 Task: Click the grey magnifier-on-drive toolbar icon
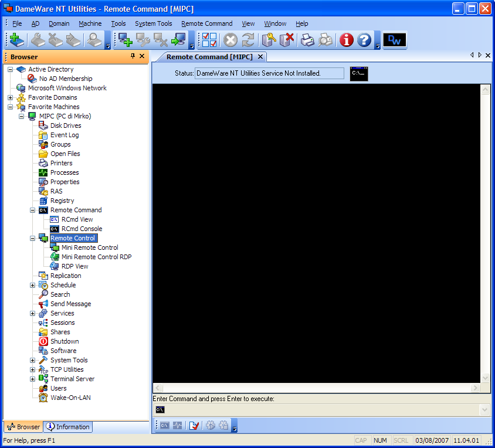(x=94, y=40)
